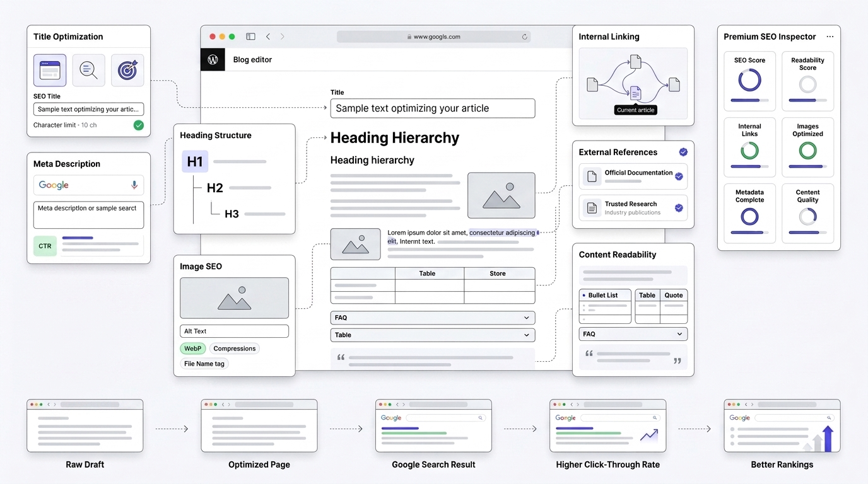Click the Readability Score ring gauge

[807, 84]
